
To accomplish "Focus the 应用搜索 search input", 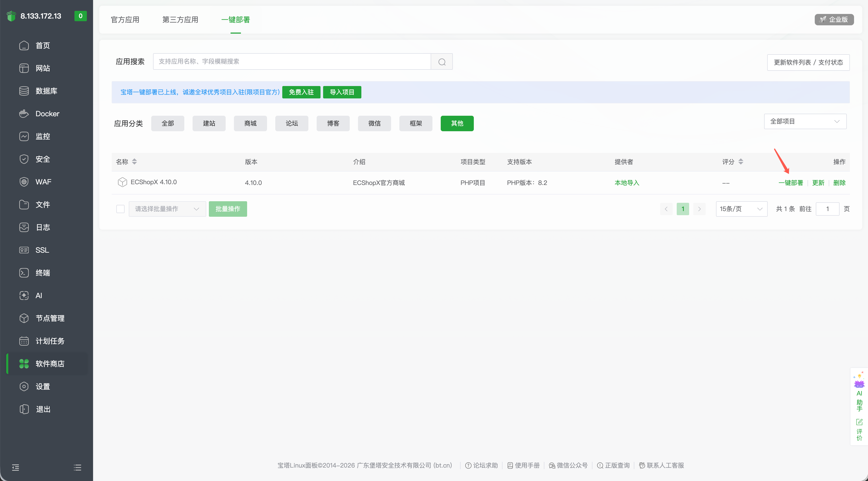I will tap(292, 62).
